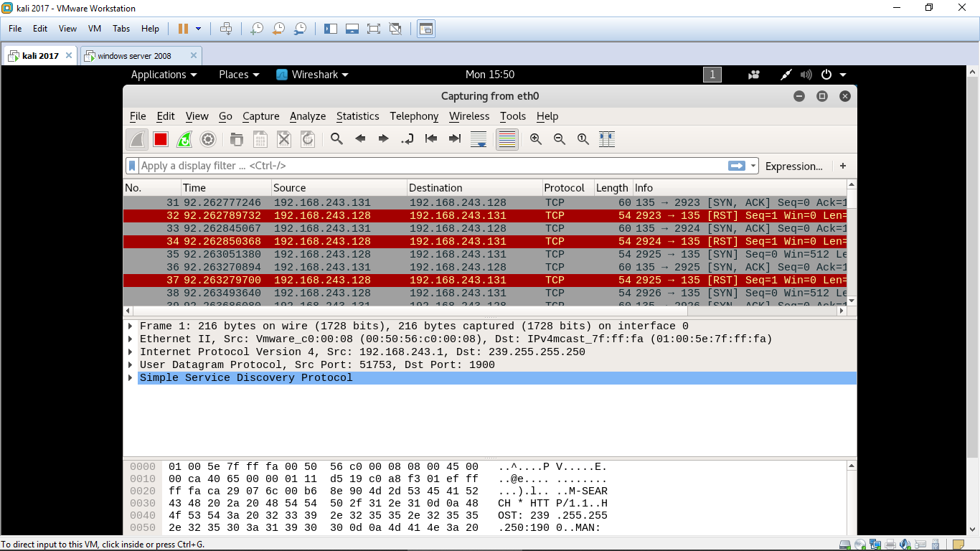
Task: Open Kali Applications menu
Action: (x=164, y=75)
